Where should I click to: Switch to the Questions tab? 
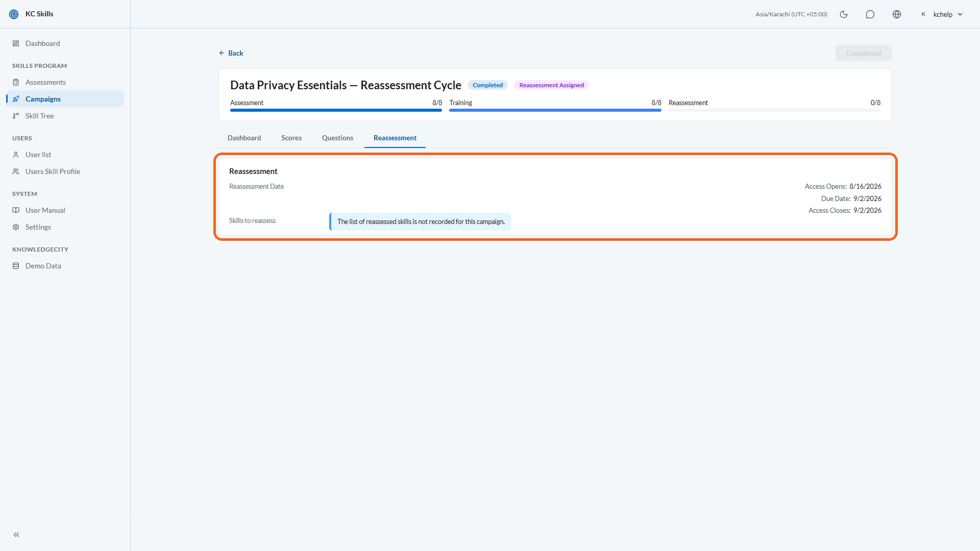click(337, 138)
